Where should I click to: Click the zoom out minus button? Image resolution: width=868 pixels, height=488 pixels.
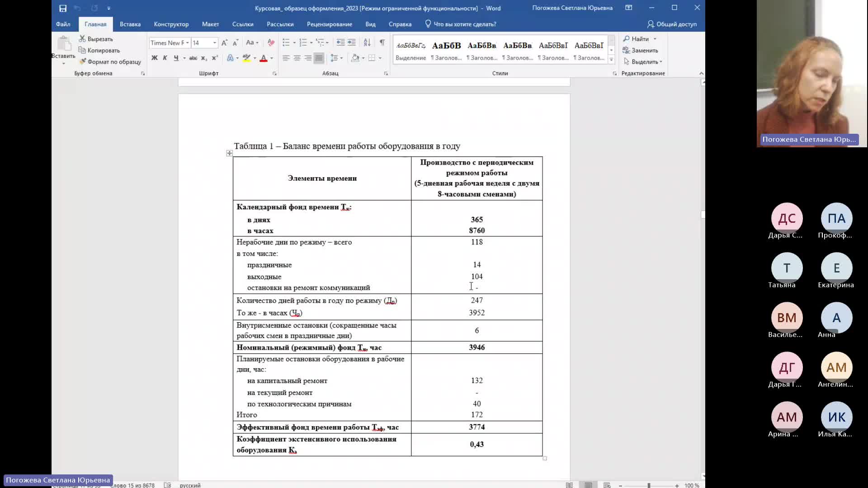click(x=621, y=485)
